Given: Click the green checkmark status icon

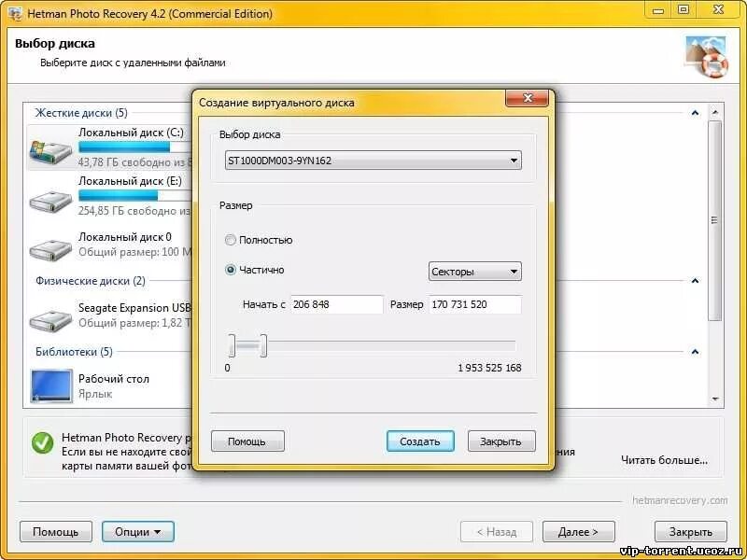Looking at the screenshot, I should pos(39,441).
